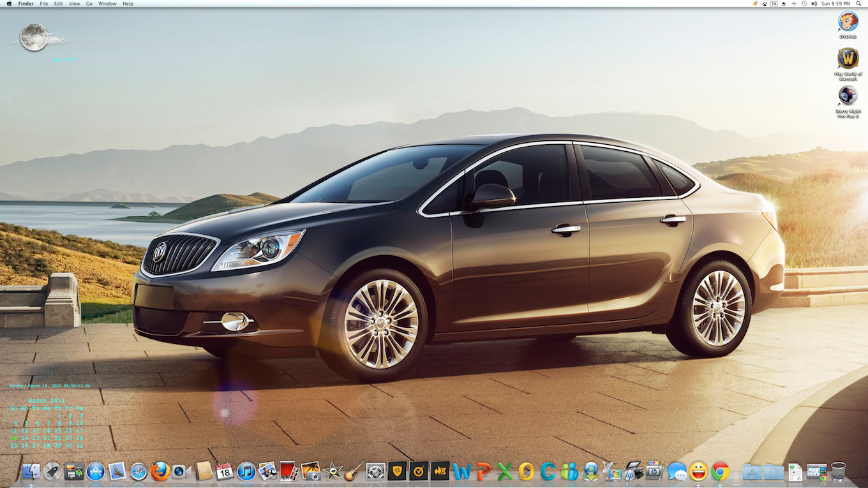Open Mission Control from the Dock
The height and width of the screenshot is (488, 868).
(74, 471)
